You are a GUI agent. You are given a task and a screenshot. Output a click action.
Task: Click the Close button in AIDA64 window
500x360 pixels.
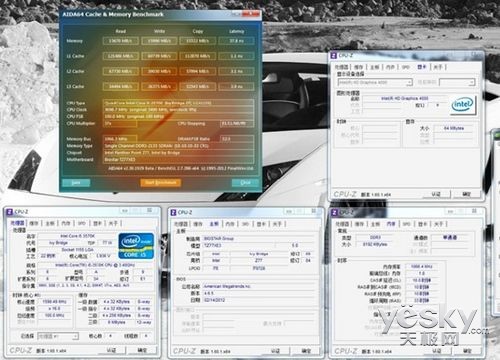point(245,183)
